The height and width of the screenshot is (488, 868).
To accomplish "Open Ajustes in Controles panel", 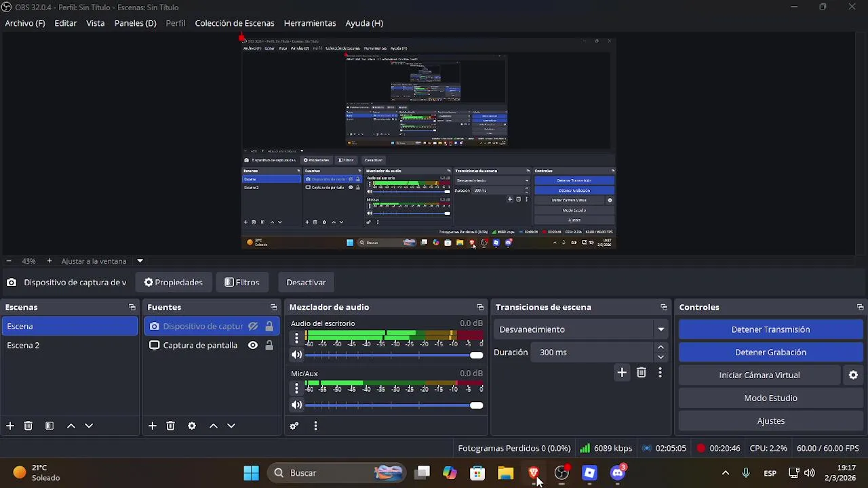I will (770, 421).
